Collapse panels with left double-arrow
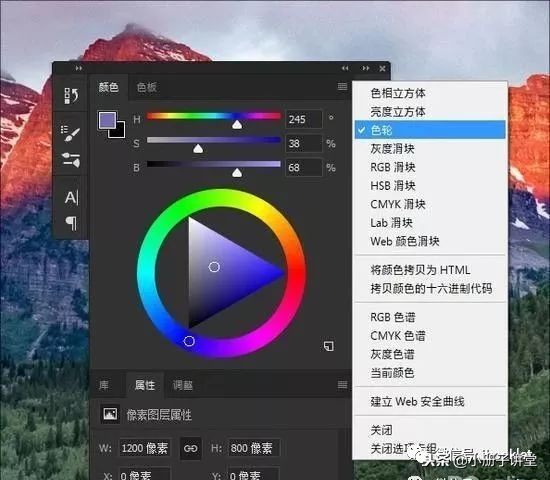The image size is (550, 480). [x=345, y=68]
